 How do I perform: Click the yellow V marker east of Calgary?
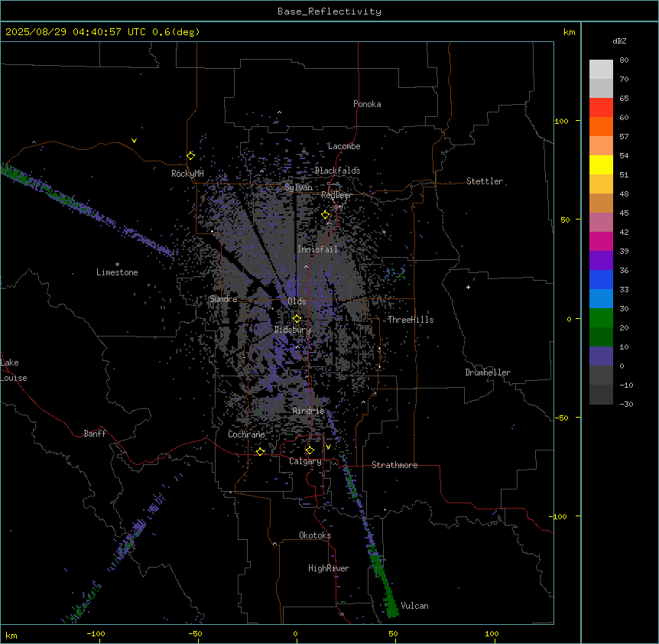[x=328, y=447]
